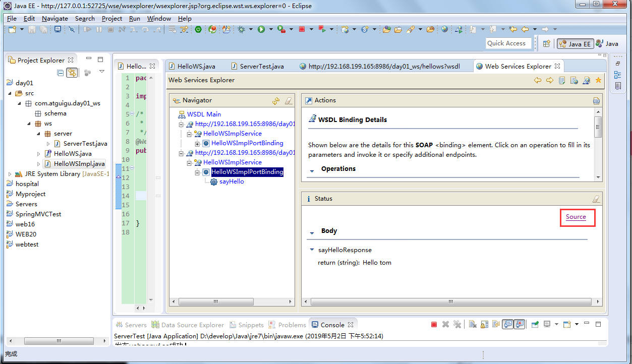Expand HelloWS.java in Project Explorer
Viewport: 632px width, 364px height.
[39, 154]
